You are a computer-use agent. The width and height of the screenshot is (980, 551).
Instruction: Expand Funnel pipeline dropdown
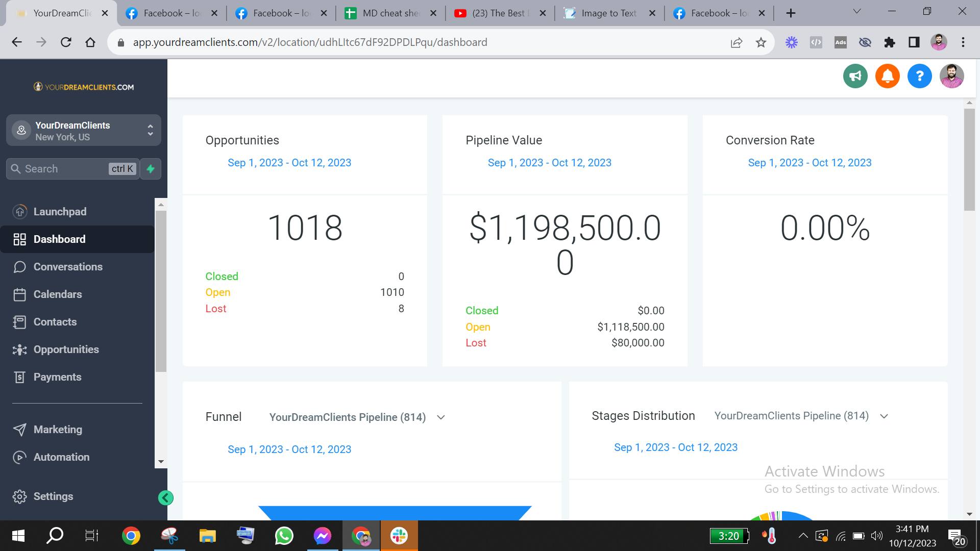pos(357,417)
